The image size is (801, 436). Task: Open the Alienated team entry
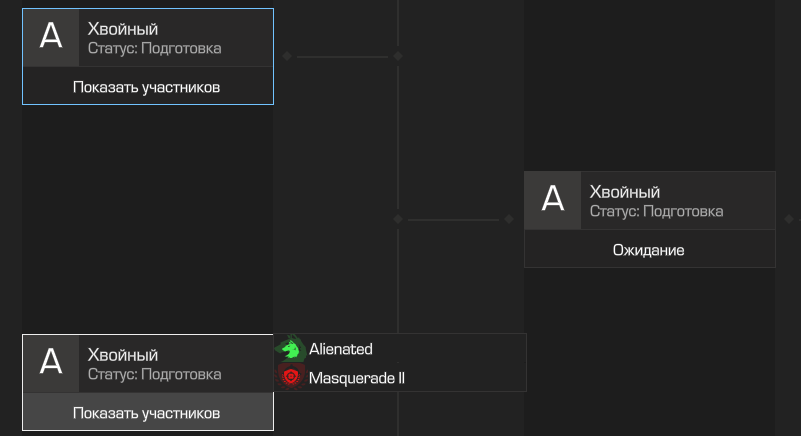400,349
